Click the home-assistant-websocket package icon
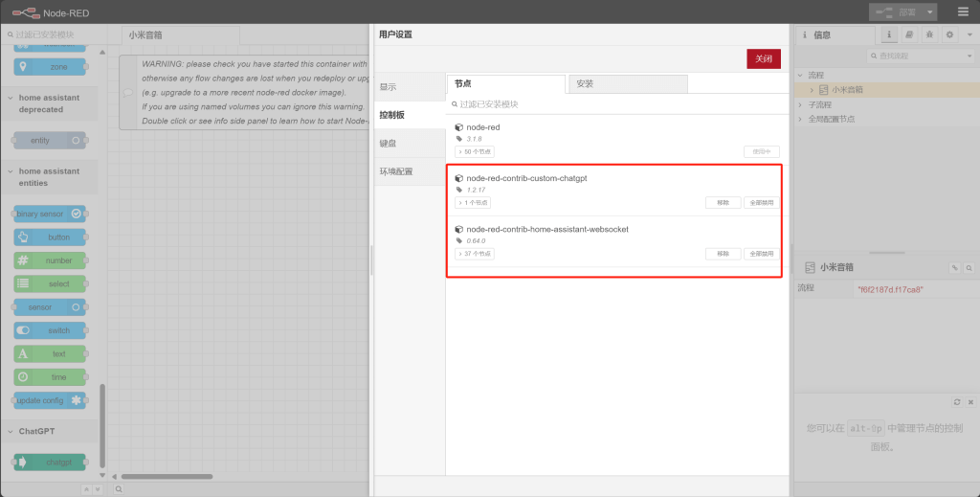 (459, 230)
